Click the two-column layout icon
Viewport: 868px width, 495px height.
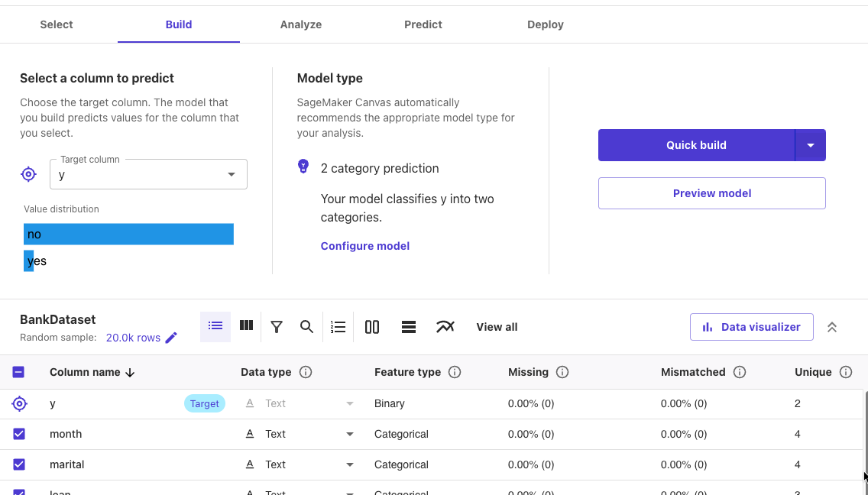[x=372, y=327]
